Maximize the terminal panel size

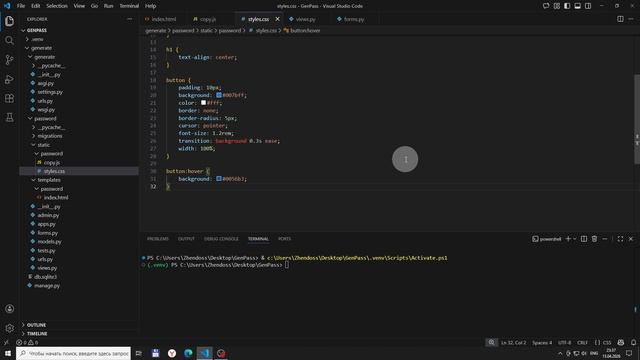(x=620, y=239)
